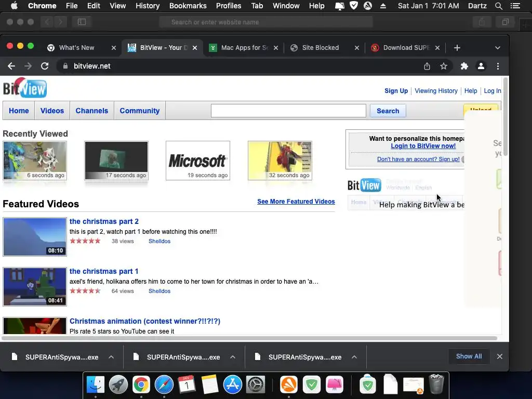Screen dimensions: 532x399
Task: Open the History menu
Action: tap(147, 6)
